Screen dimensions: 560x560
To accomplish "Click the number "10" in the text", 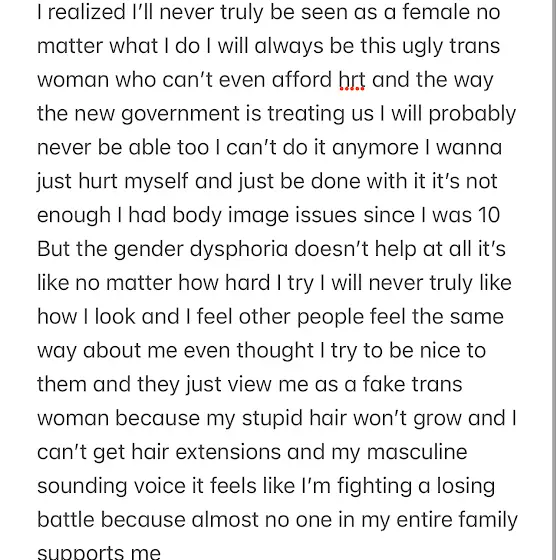I will point(489,215).
